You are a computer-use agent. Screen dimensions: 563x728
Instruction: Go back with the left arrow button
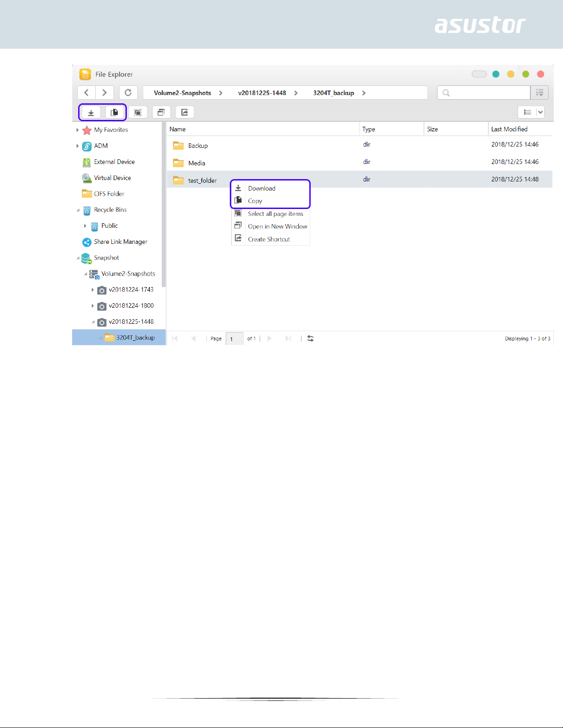pos(86,92)
